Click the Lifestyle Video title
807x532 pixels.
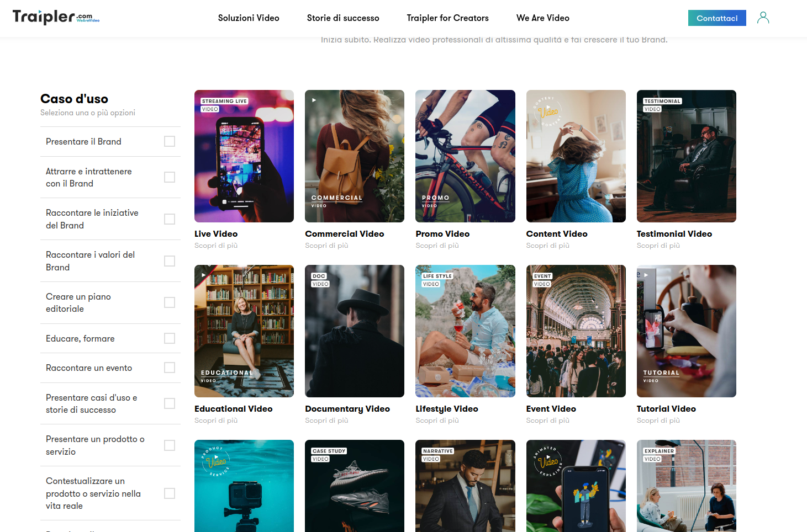point(447,409)
